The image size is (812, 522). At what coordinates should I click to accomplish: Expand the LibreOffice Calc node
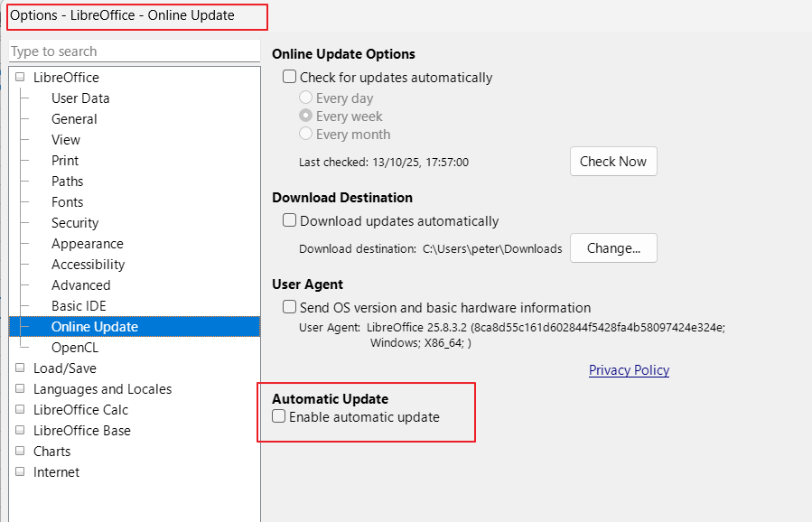20,410
